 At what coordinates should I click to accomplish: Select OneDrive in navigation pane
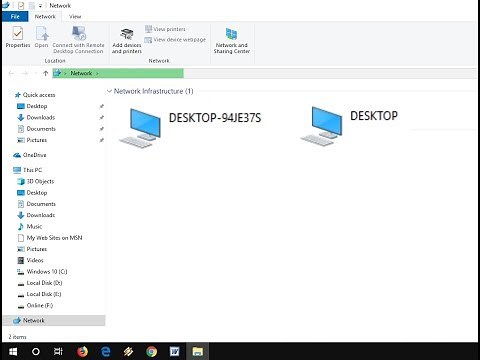[x=30, y=155]
